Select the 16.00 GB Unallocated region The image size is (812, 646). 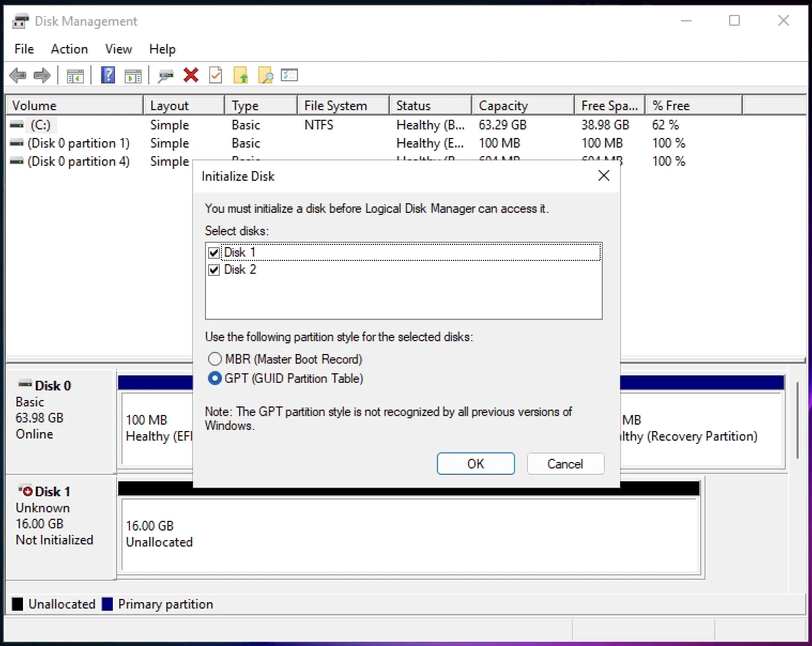click(409, 536)
